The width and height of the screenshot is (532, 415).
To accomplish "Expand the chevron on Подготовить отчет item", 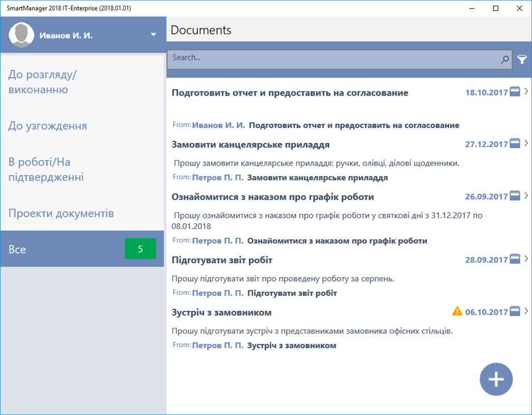I will pyautogui.click(x=527, y=91).
